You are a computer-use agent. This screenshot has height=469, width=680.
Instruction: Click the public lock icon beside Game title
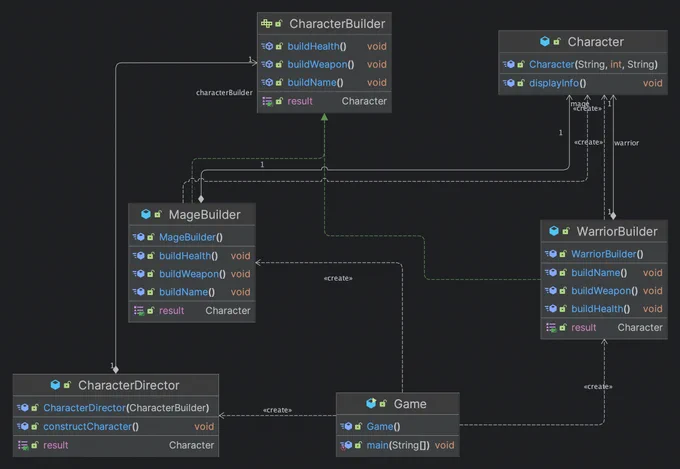[x=382, y=404]
